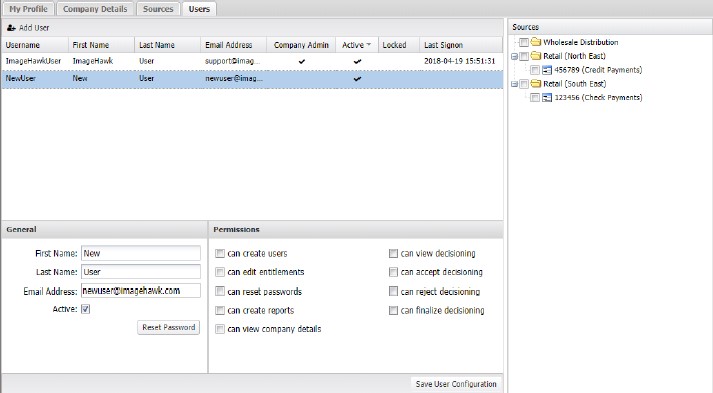Sort by the Locked column header
This screenshot has width=713, height=393.
[399, 45]
